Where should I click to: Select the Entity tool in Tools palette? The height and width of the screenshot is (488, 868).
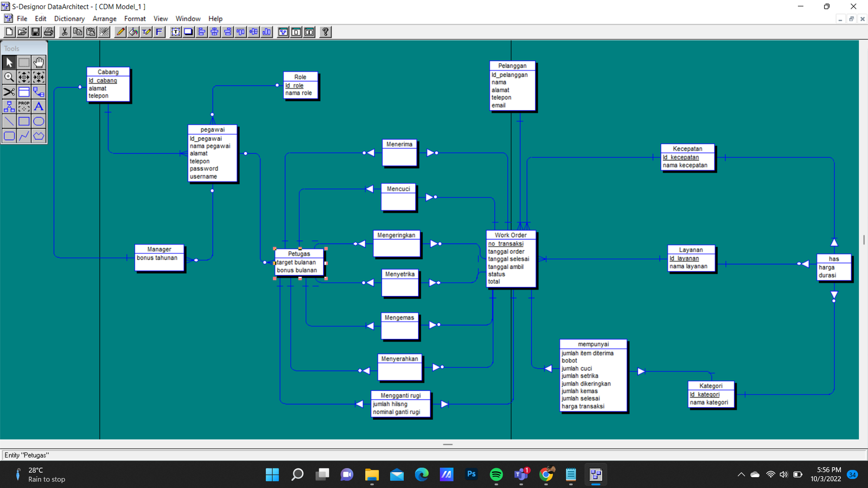click(x=24, y=92)
